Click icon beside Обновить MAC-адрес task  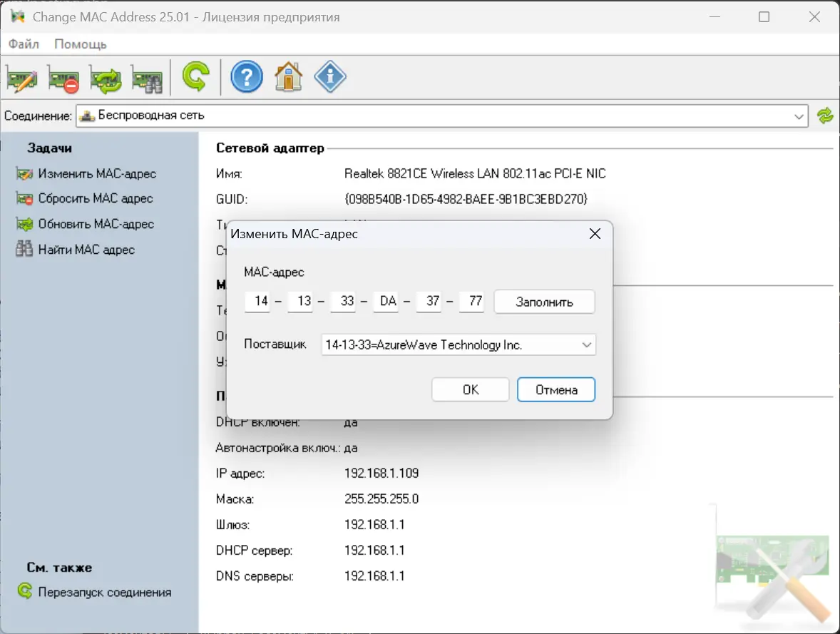pyautogui.click(x=24, y=224)
